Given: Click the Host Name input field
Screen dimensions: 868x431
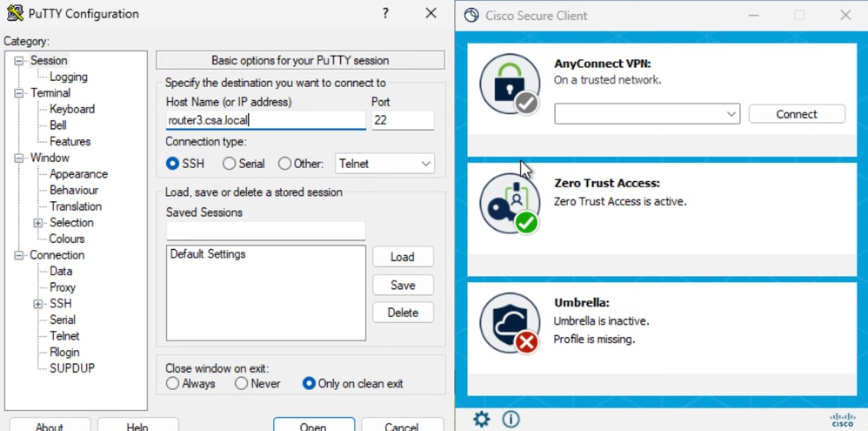Looking at the screenshot, I should [x=266, y=120].
